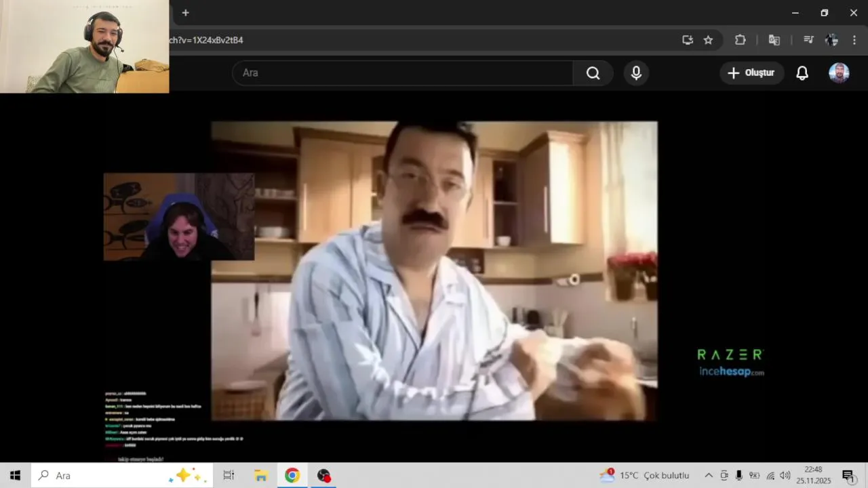Click the microphone tray icon
The width and height of the screenshot is (868, 488).
tap(739, 475)
